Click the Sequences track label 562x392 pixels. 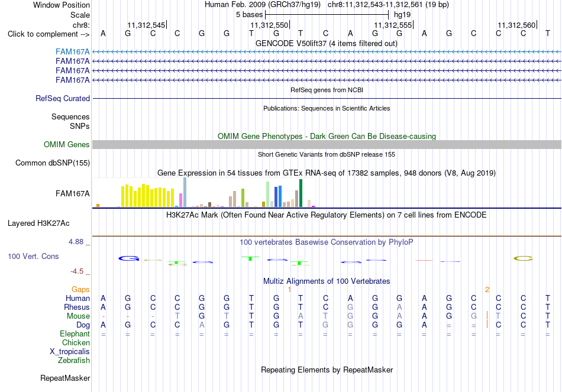point(70,117)
